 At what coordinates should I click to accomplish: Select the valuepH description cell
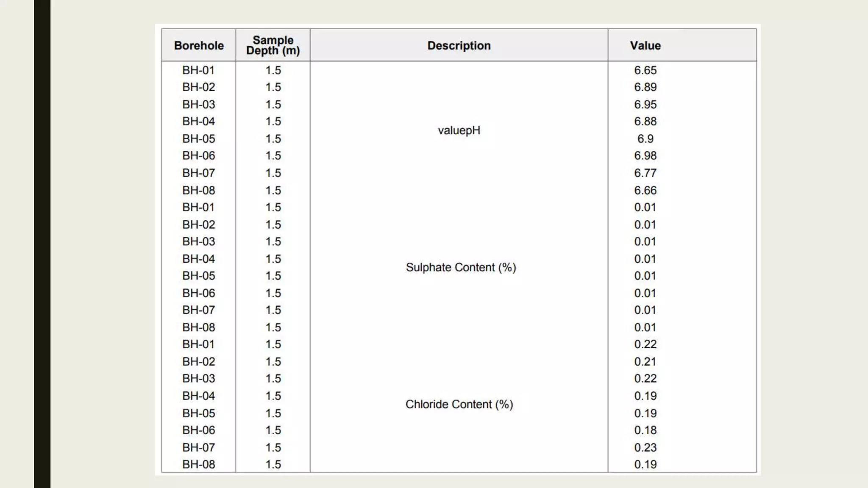point(459,130)
